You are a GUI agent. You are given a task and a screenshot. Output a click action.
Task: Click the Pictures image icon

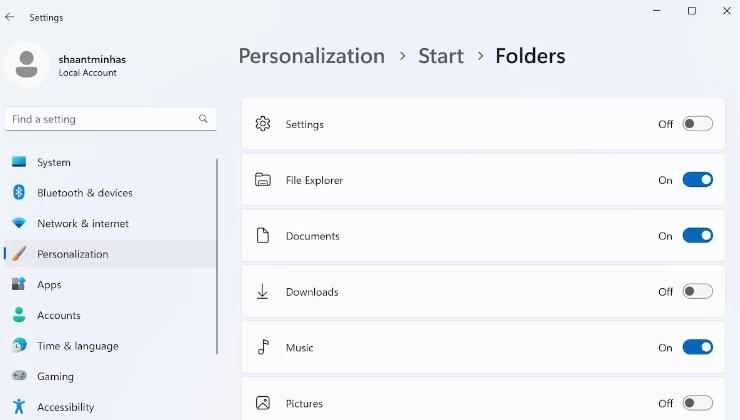coord(263,403)
